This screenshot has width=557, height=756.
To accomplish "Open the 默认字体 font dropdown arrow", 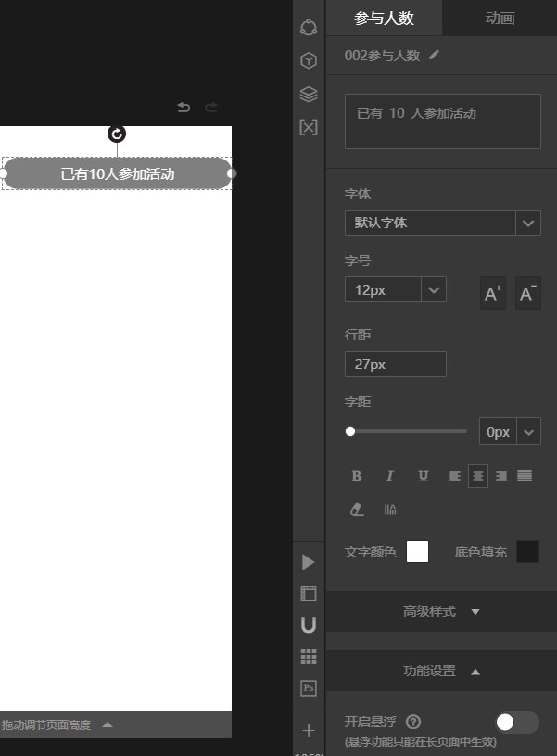I will click(528, 223).
